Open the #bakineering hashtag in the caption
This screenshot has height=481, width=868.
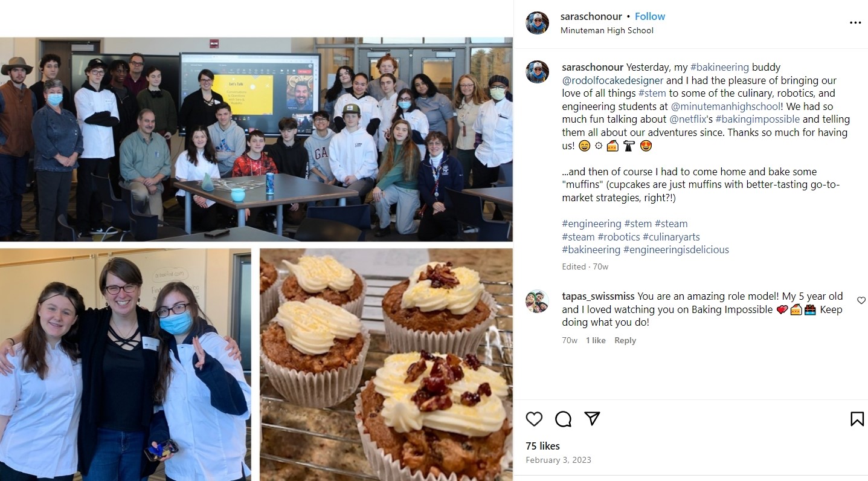719,67
